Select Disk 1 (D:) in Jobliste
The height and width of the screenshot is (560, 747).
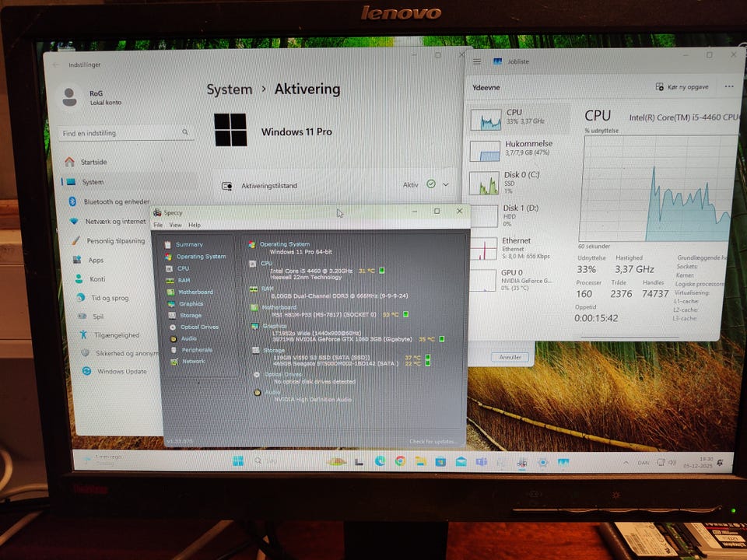click(x=518, y=215)
